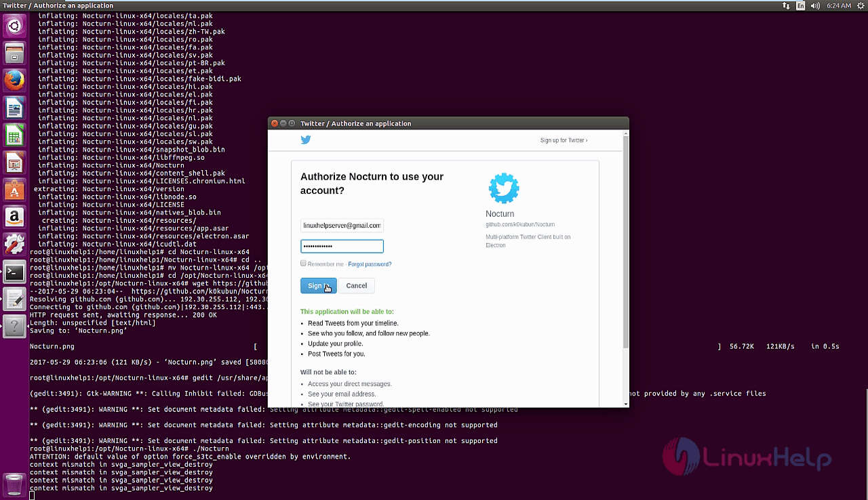Click Twitter bird logo in dialog header
868x500 pixels.
point(306,140)
